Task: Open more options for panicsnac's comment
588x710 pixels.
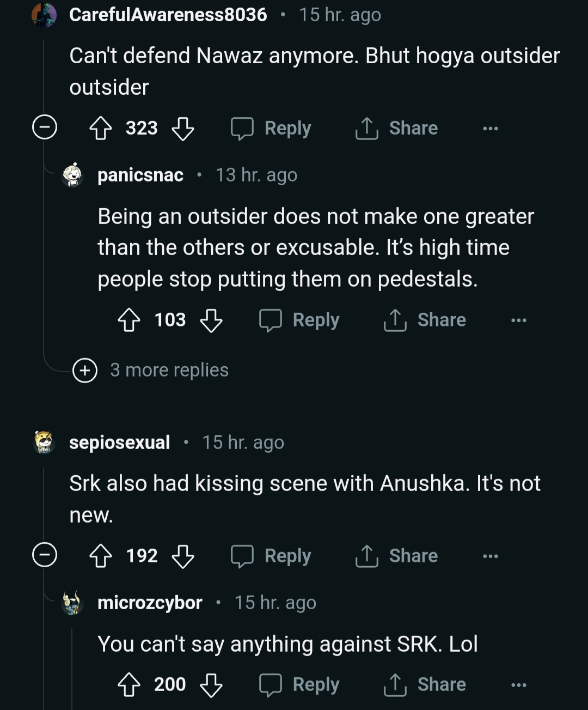Action: pyautogui.click(x=518, y=320)
